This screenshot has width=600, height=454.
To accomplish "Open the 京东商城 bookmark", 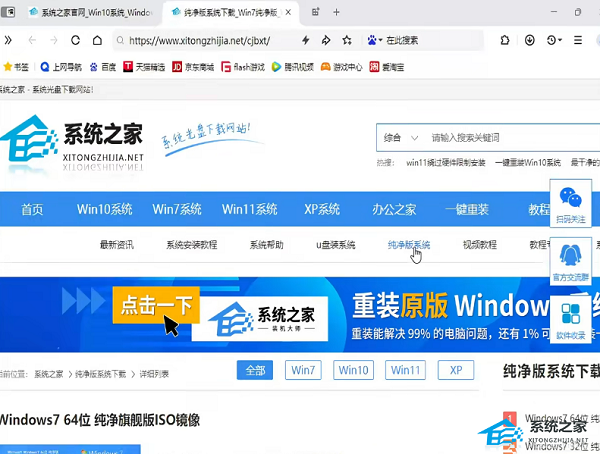I will (x=190, y=66).
